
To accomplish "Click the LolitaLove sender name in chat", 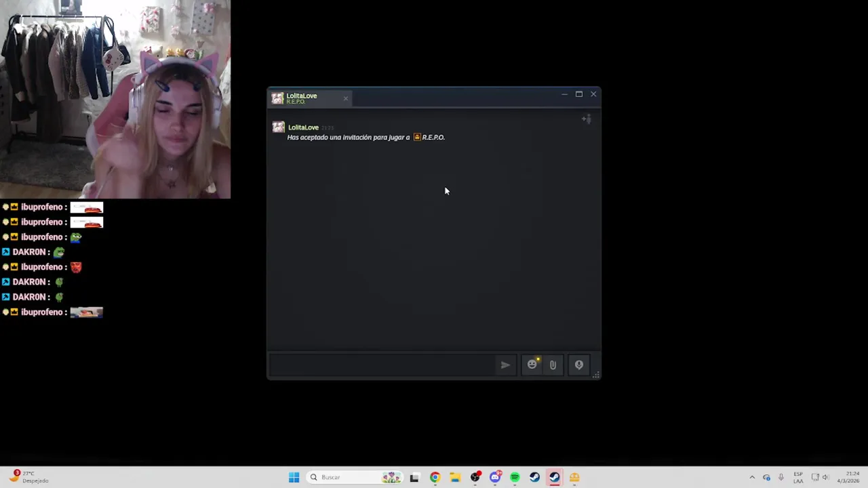I will [303, 127].
